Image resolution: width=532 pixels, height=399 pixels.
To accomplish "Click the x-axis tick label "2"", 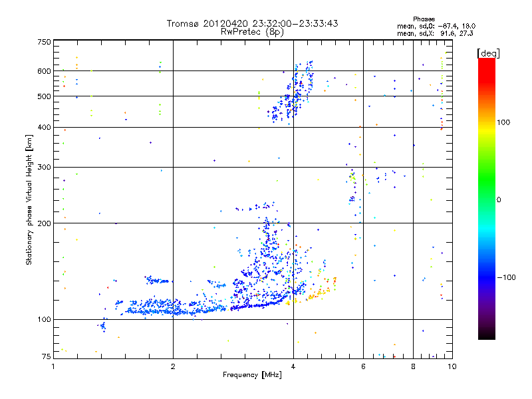I will (x=173, y=366).
